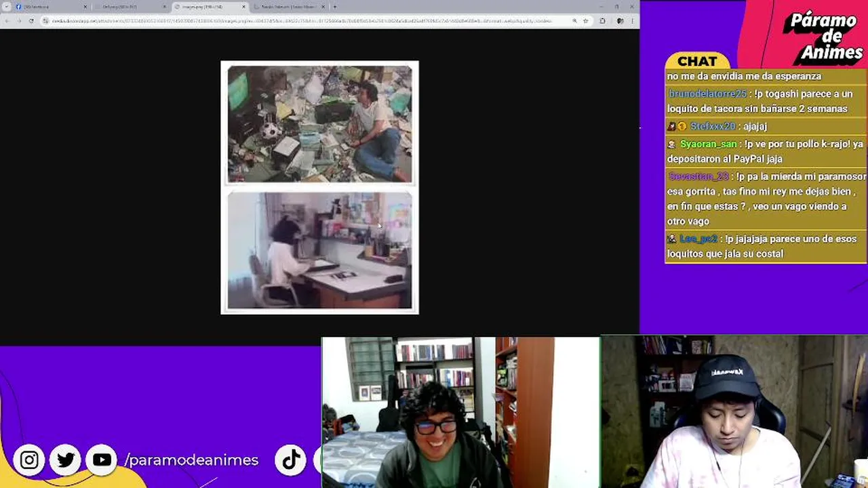This screenshot has height=488, width=868.
Task: Go back in browser history
Action: tap(7, 21)
